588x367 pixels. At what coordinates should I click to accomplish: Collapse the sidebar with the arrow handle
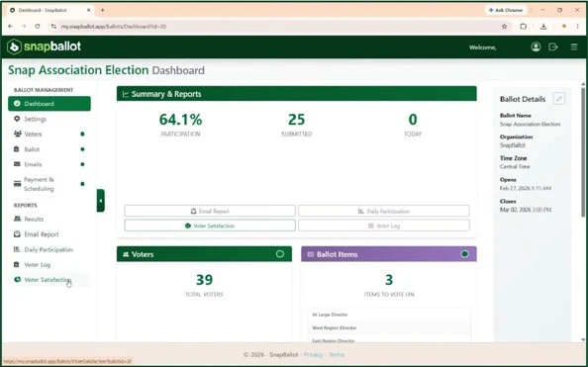(101, 201)
